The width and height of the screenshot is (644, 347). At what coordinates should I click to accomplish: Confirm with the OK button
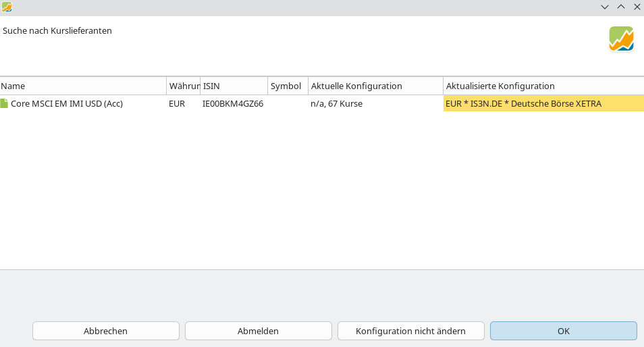[563, 331]
